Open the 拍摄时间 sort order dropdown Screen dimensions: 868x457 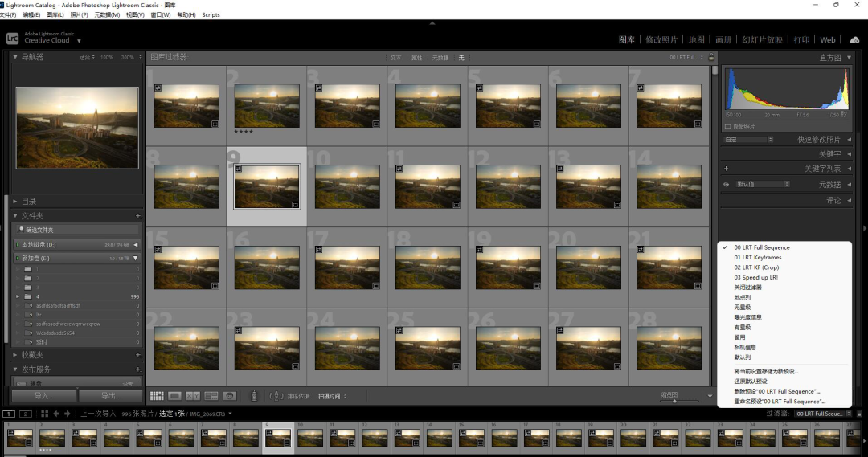332,396
